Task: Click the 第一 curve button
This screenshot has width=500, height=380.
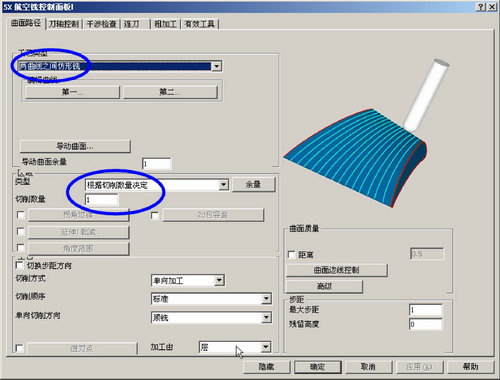Action: click(x=72, y=92)
